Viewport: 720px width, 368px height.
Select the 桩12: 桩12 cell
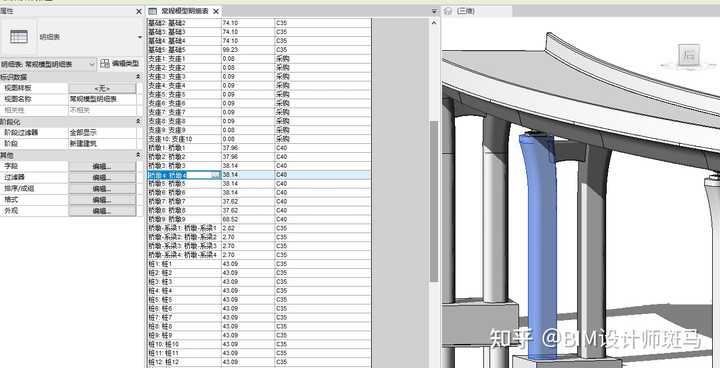(x=185, y=362)
